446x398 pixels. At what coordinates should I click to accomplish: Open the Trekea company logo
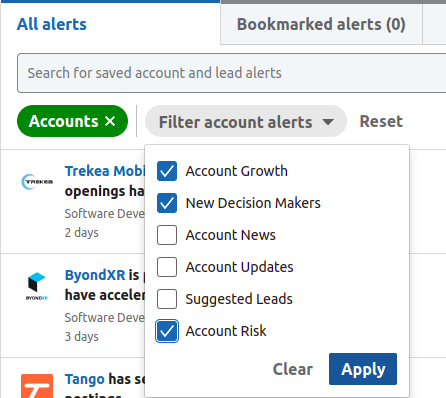click(37, 182)
